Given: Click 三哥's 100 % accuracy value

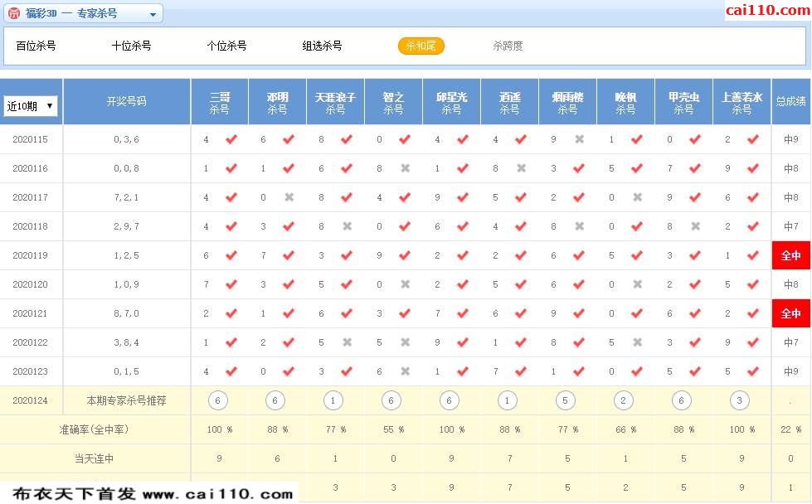Looking at the screenshot, I should point(220,429).
